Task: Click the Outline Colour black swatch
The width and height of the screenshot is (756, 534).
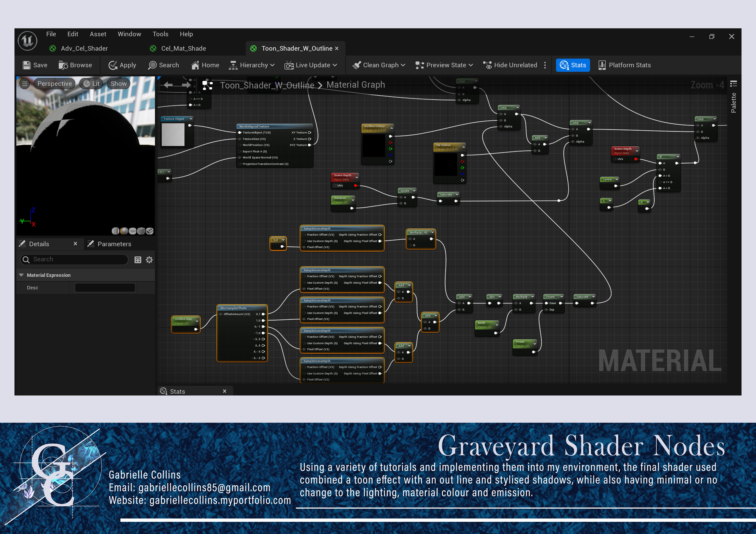Action: pyautogui.click(x=373, y=145)
